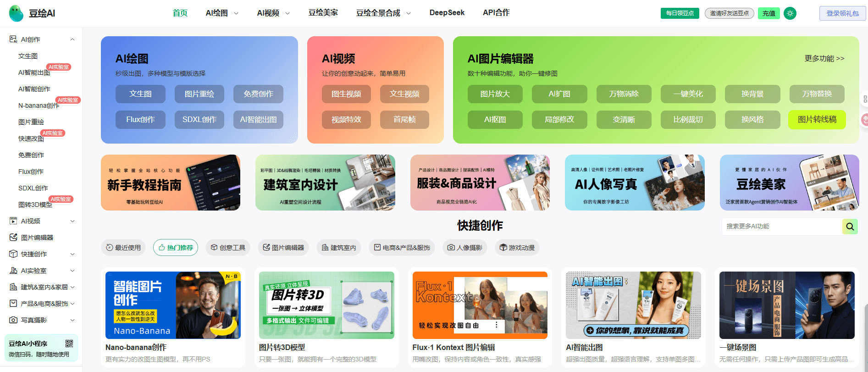Toggle the light/dark theme sun icon
The width and height of the screenshot is (868, 372).
[x=790, y=13]
